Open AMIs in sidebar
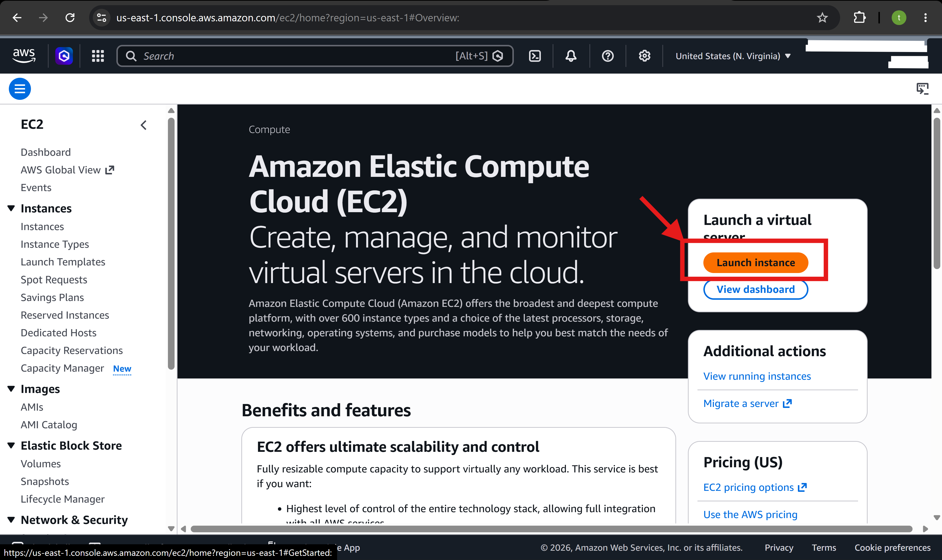 tap(32, 407)
